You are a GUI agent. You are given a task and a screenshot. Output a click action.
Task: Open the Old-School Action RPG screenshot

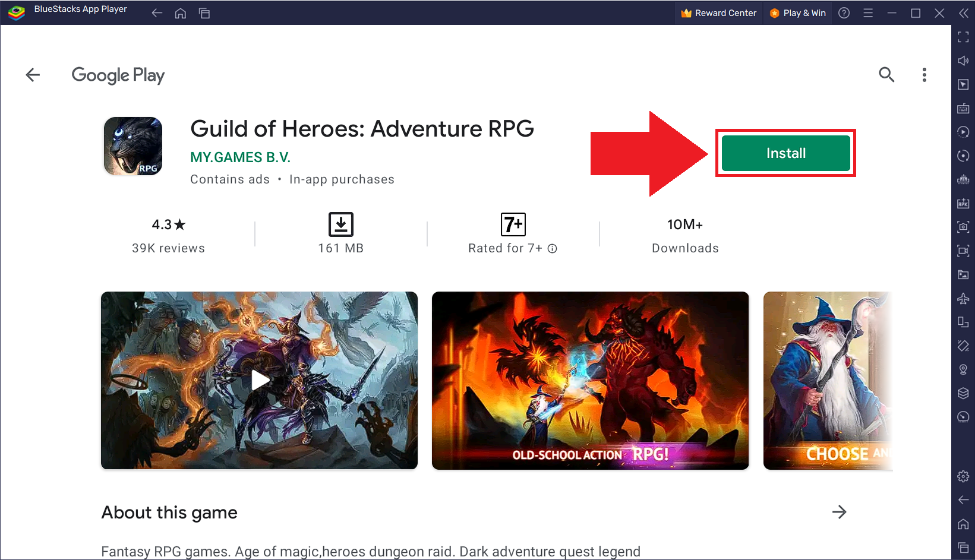click(x=590, y=380)
